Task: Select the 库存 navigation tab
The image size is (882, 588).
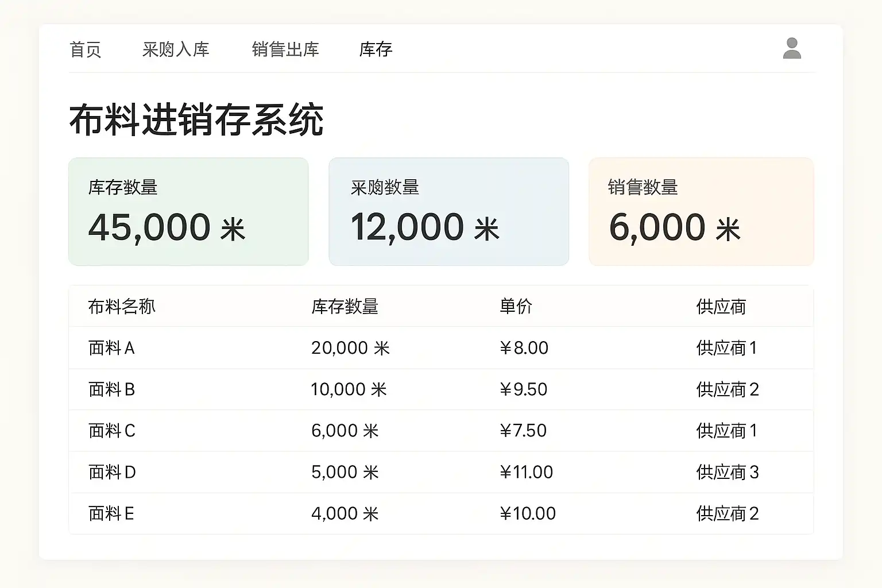Action: click(376, 50)
